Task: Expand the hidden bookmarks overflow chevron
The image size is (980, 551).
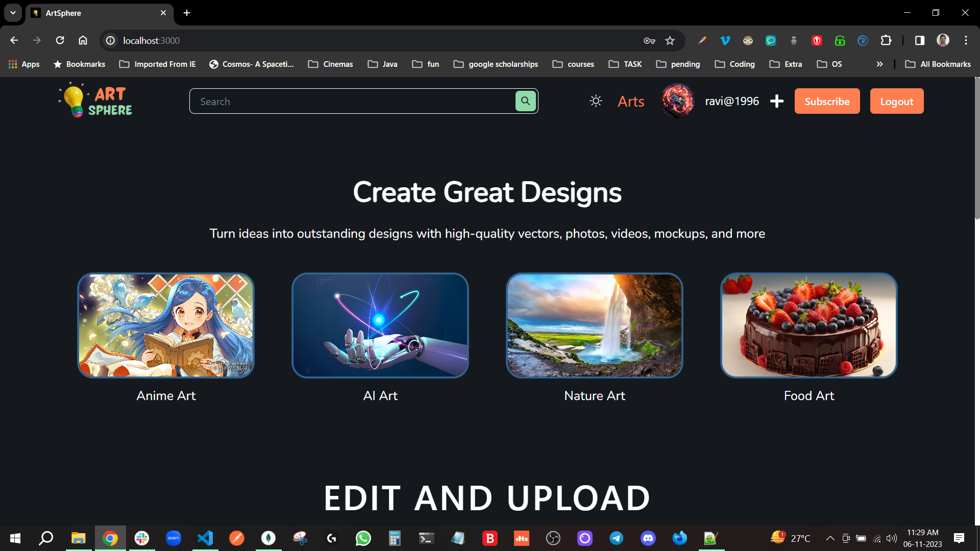Action: [880, 63]
